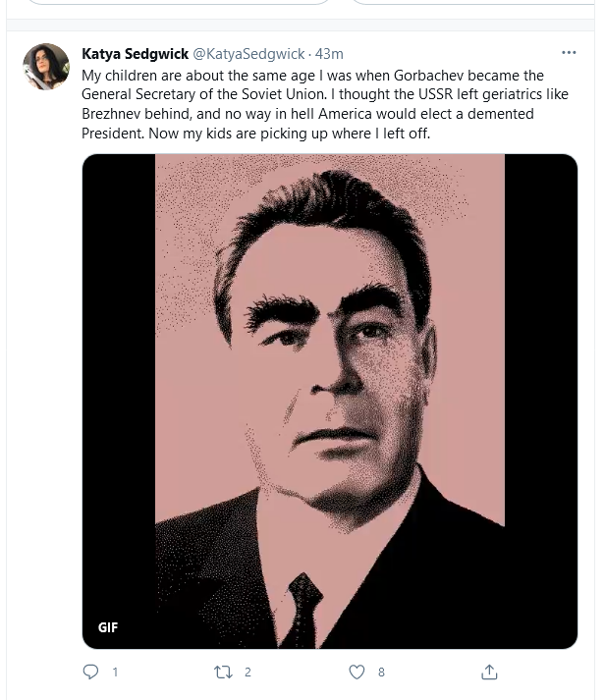Open the three-dot more options menu
This screenshot has height=700, width=605.
(569, 53)
